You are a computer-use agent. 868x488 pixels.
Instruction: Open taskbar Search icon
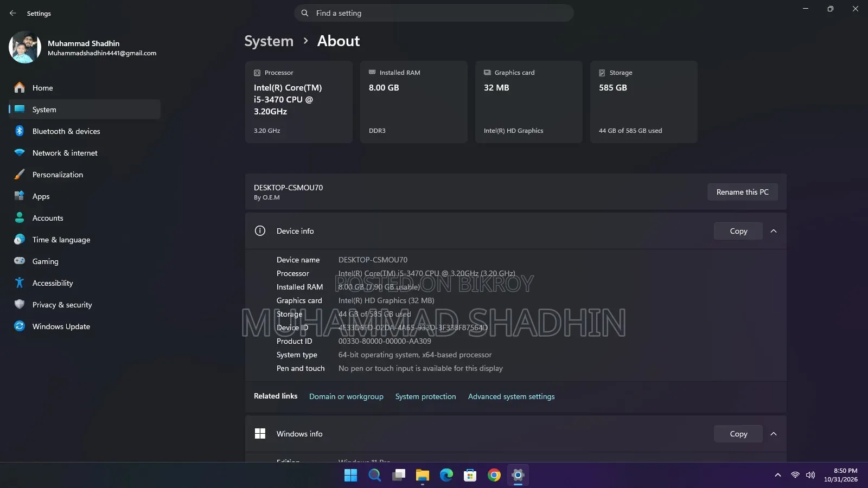coord(374,475)
